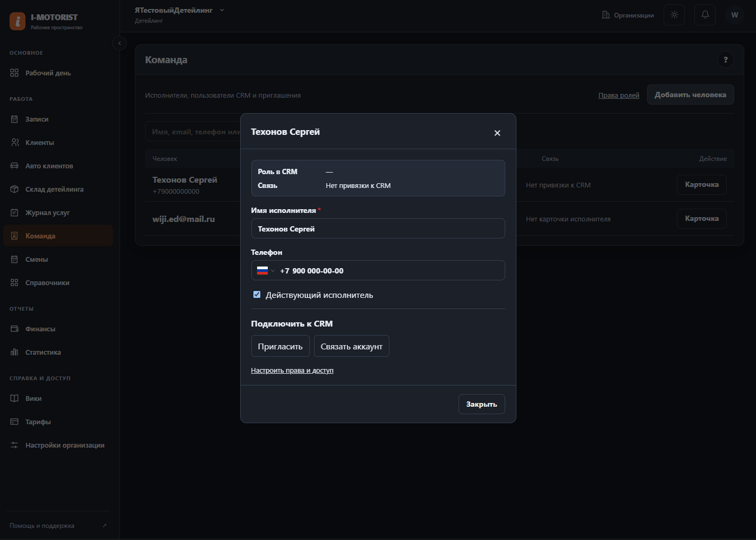This screenshot has height=540, width=756.
Task: Open the phone country flag dropdown
Action: [266, 271]
